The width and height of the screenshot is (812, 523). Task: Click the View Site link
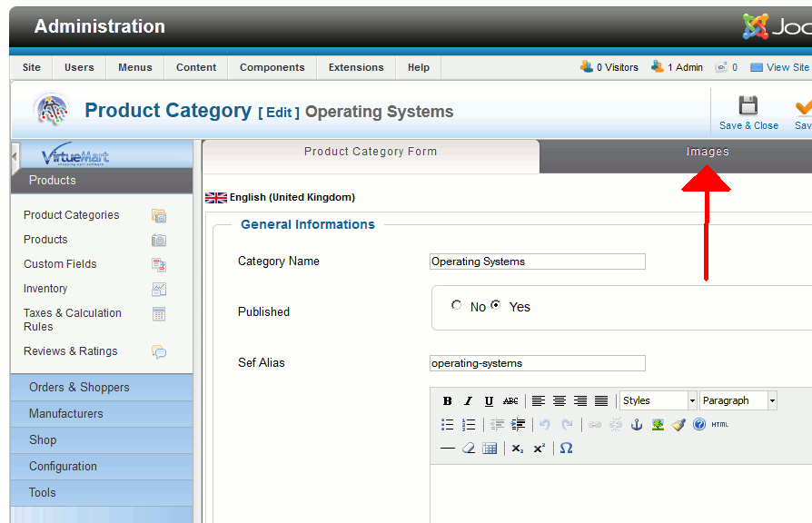point(787,67)
